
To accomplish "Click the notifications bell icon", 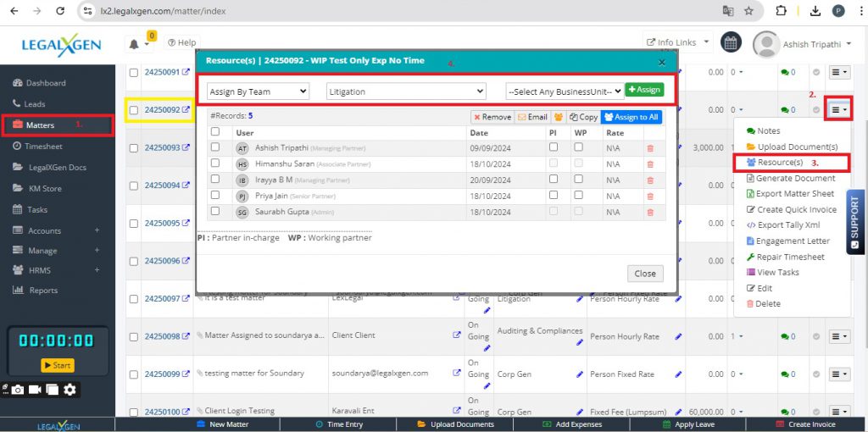I will pos(135,43).
